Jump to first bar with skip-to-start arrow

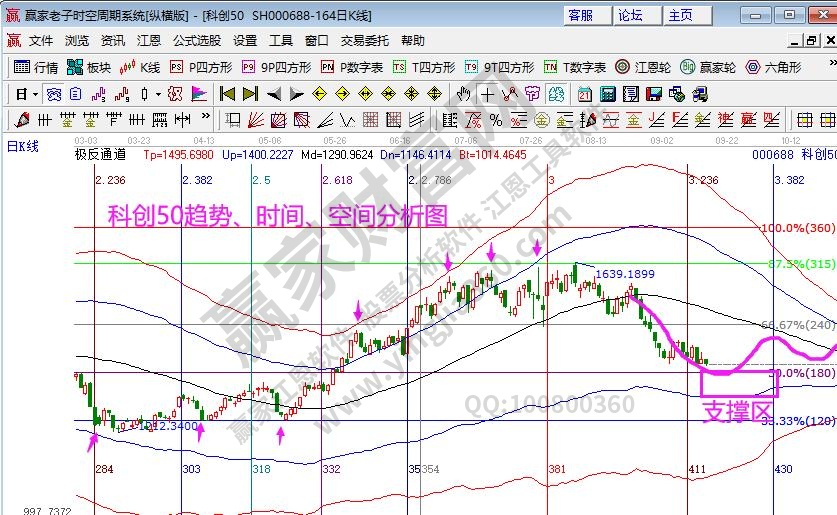point(227,94)
